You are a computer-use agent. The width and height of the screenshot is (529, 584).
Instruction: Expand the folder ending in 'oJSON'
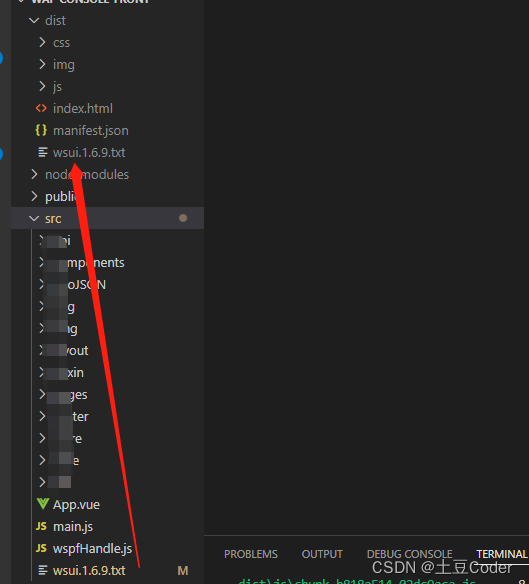[42, 285]
